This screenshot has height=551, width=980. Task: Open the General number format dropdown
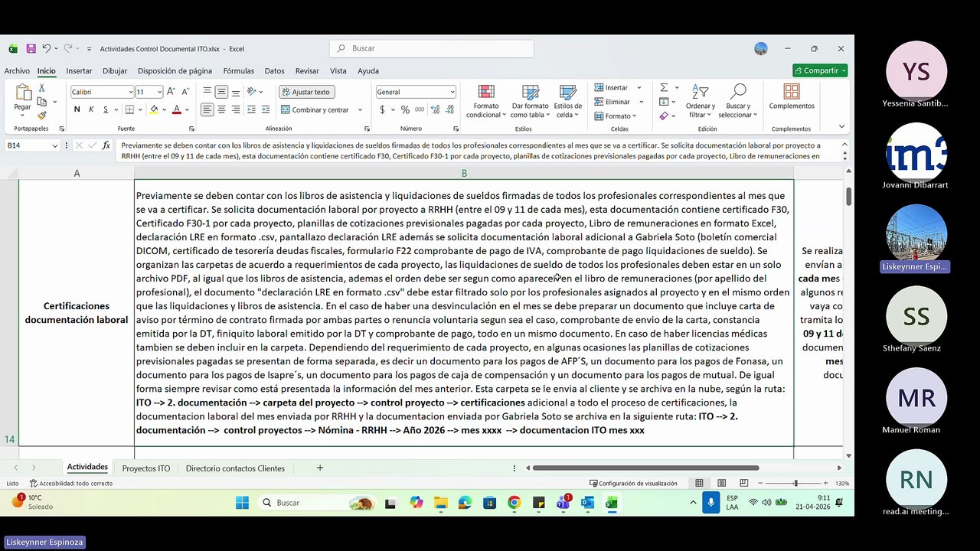click(452, 92)
